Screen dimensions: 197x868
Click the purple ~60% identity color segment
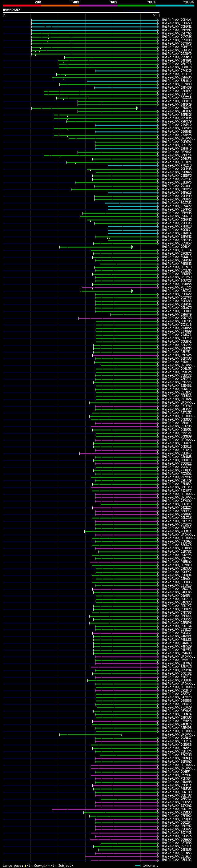(x=98, y=6)
